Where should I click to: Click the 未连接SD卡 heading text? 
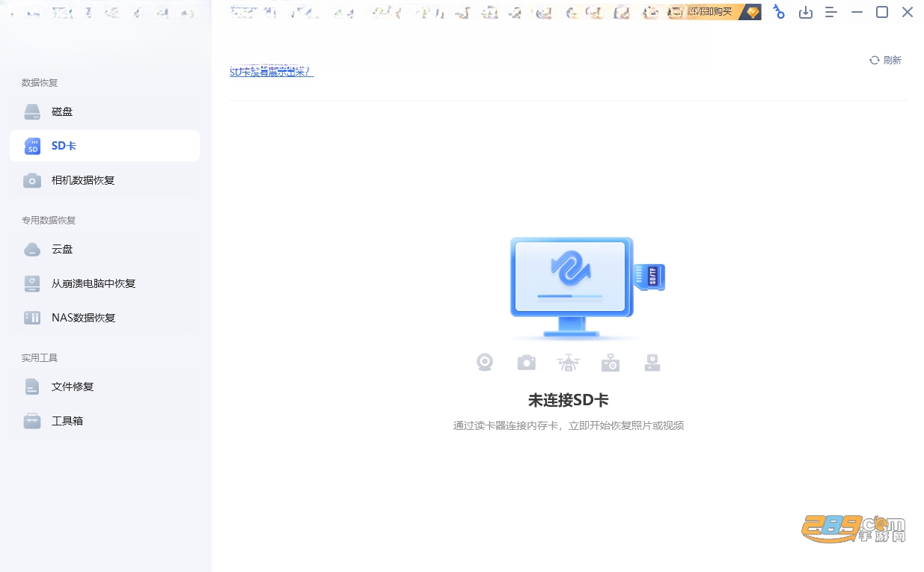(x=569, y=400)
